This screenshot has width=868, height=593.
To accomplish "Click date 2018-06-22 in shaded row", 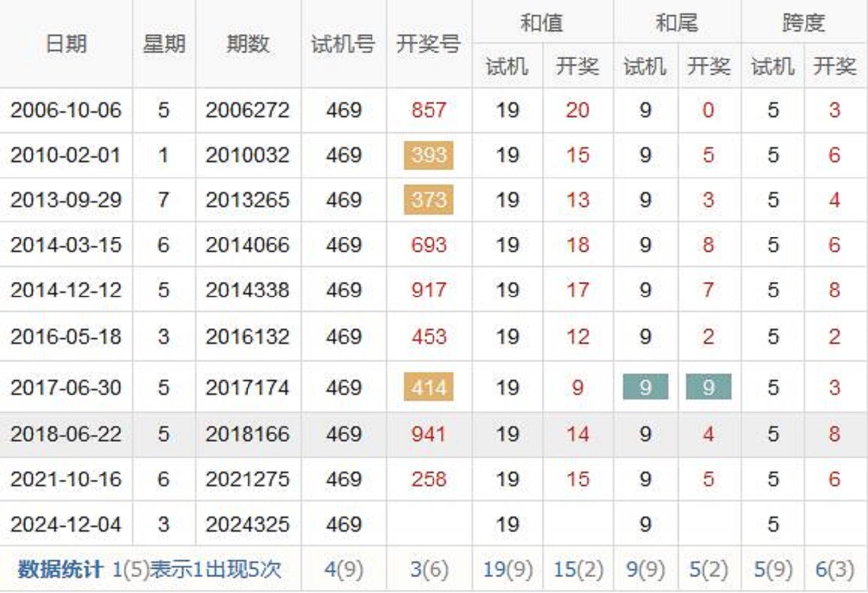I will (x=66, y=434).
